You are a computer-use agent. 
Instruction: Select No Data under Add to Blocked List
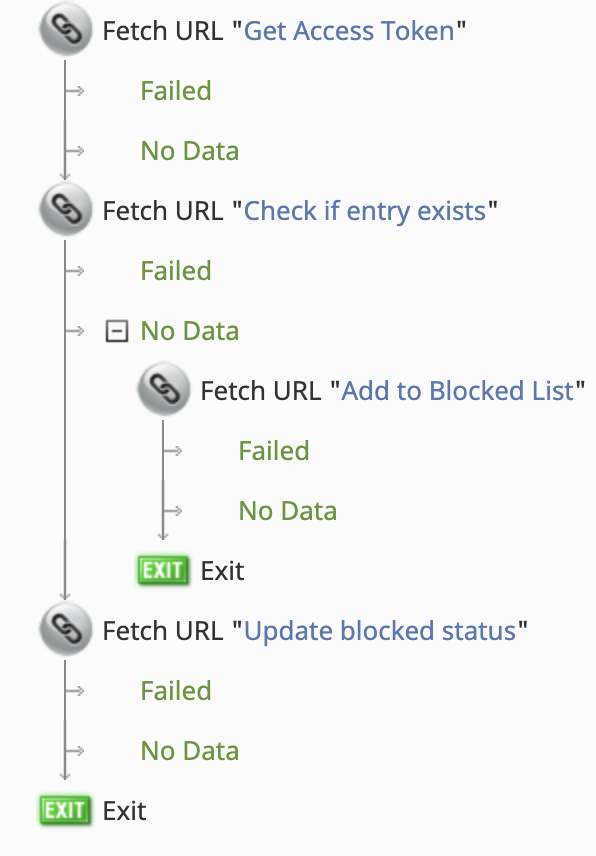[288, 511]
